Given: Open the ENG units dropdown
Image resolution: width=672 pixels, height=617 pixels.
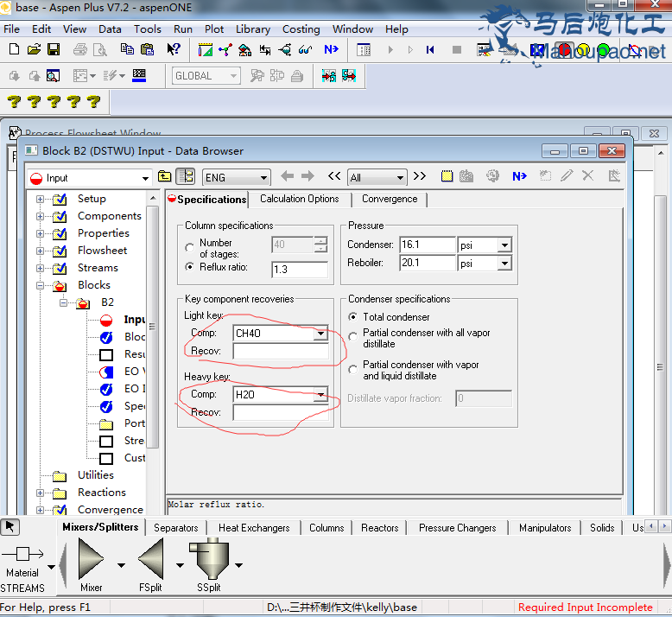Looking at the screenshot, I should click(x=263, y=177).
